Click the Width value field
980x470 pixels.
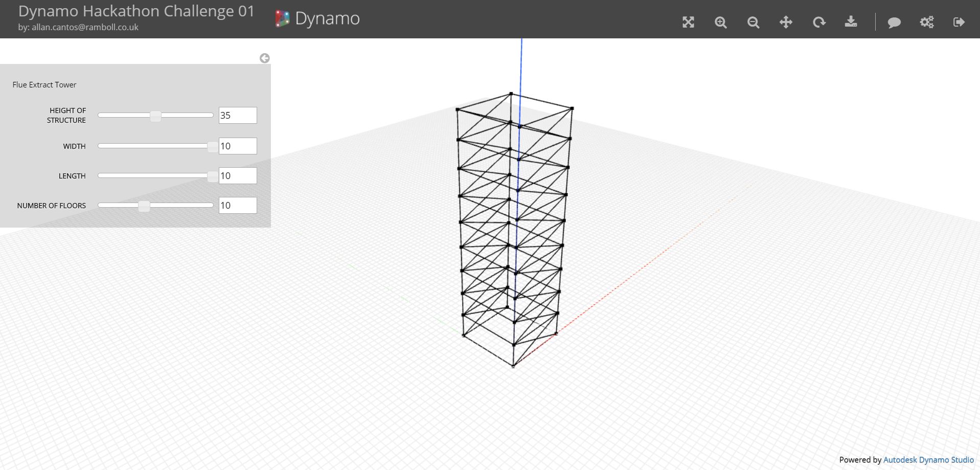click(x=238, y=146)
